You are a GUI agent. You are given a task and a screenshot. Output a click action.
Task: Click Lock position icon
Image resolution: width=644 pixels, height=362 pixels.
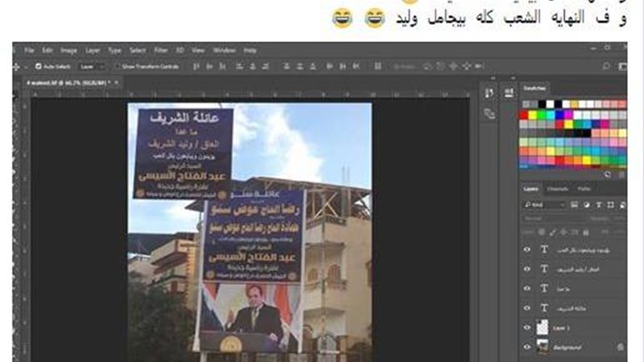(564, 232)
